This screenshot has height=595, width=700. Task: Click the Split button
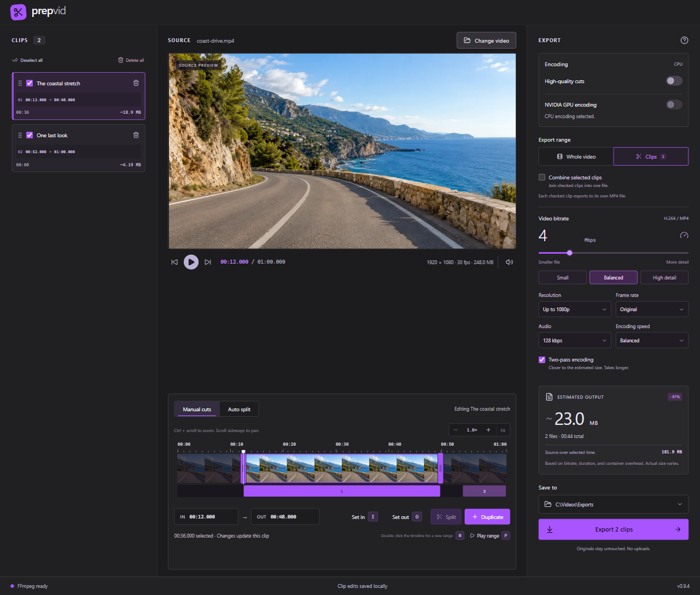(446, 517)
